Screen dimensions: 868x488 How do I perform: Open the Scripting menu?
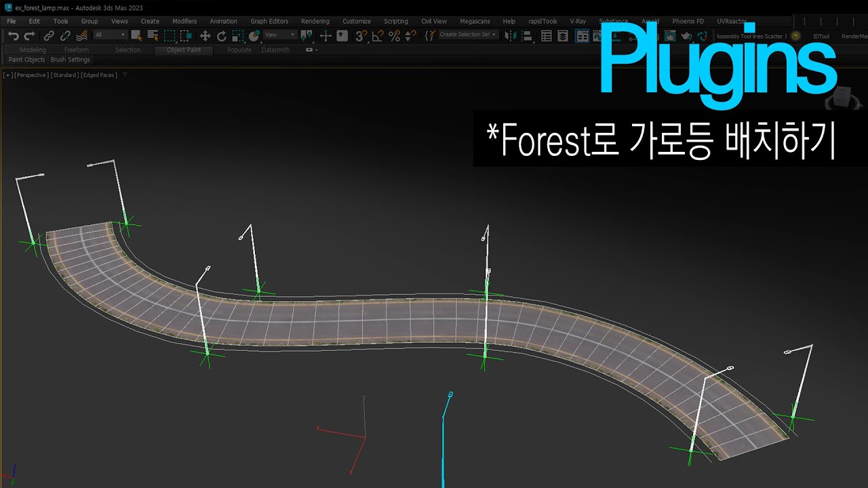click(x=396, y=21)
